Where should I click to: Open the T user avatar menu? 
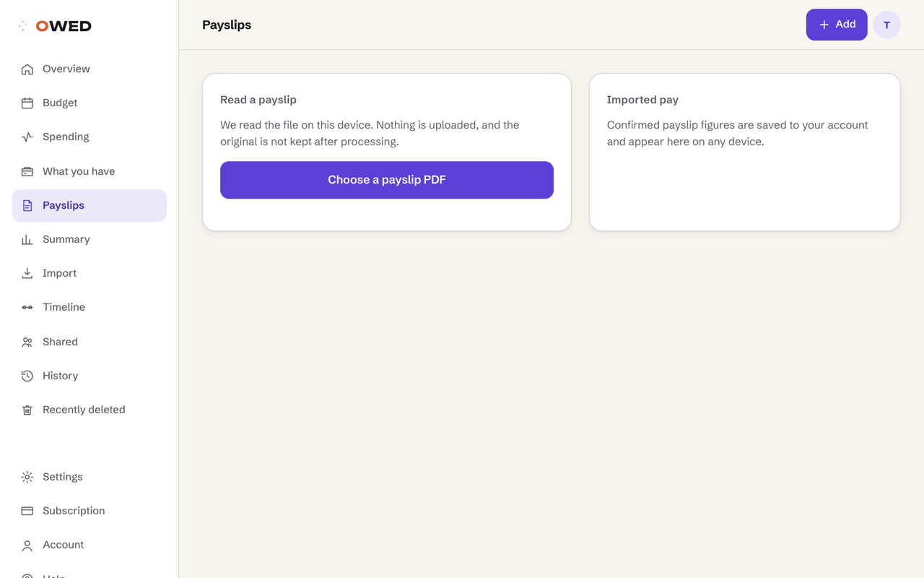coord(887,25)
